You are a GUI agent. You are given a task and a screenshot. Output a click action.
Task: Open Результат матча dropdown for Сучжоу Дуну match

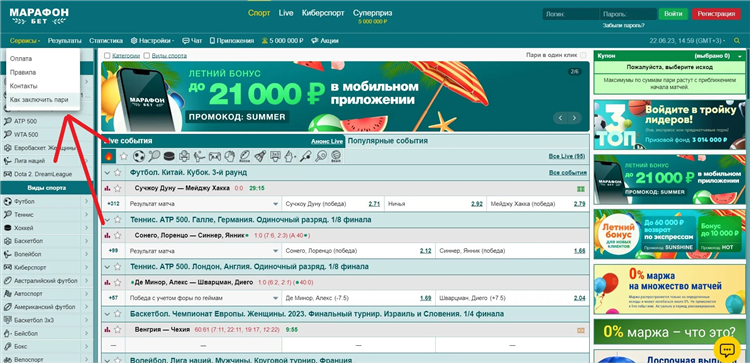pyautogui.click(x=204, y=204)
